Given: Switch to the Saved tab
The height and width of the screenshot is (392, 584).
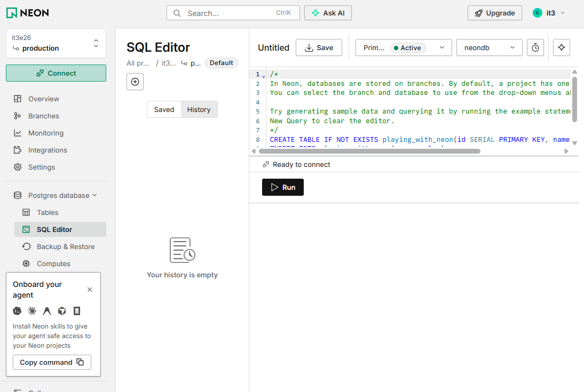Looking at the screenshot, I should [164, 109].
